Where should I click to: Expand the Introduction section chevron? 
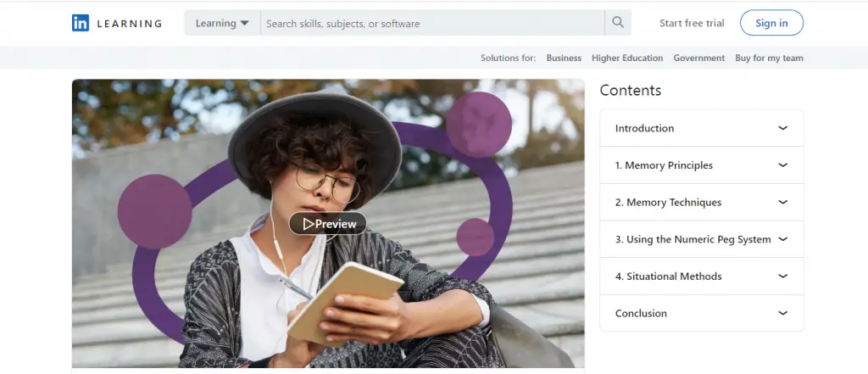pos(782,128)
